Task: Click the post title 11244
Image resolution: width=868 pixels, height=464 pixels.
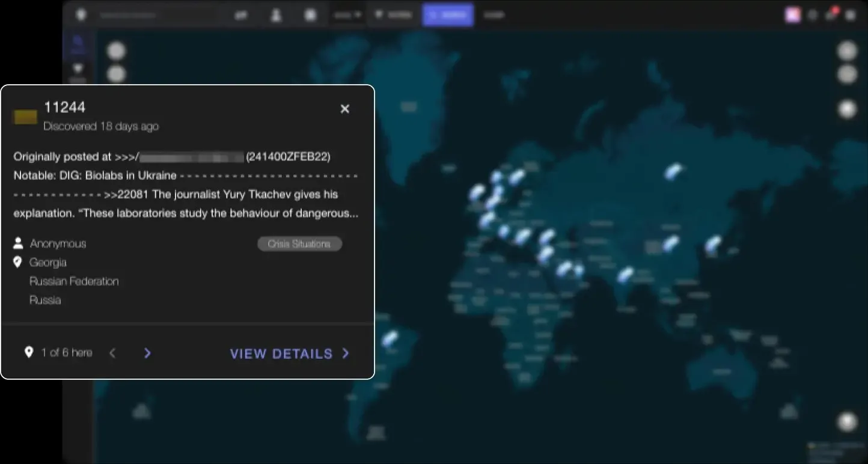Action: (65, 108)
